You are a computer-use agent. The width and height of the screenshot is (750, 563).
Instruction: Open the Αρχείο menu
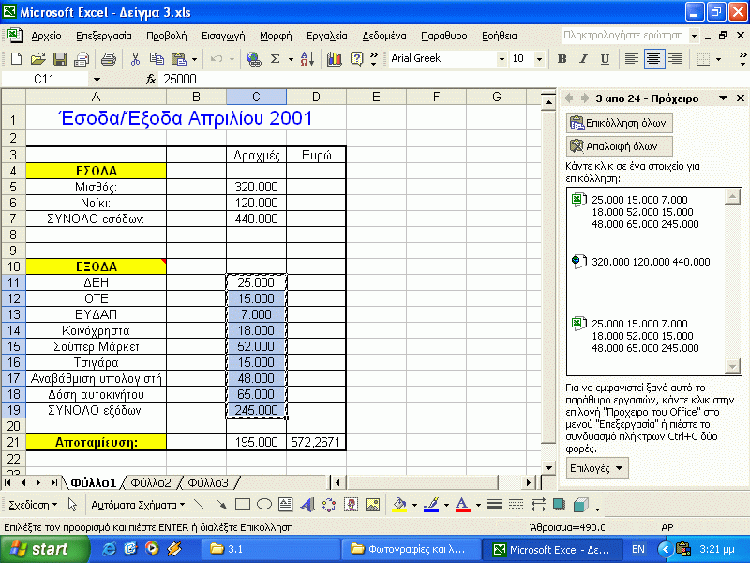(x=46, y=36)
